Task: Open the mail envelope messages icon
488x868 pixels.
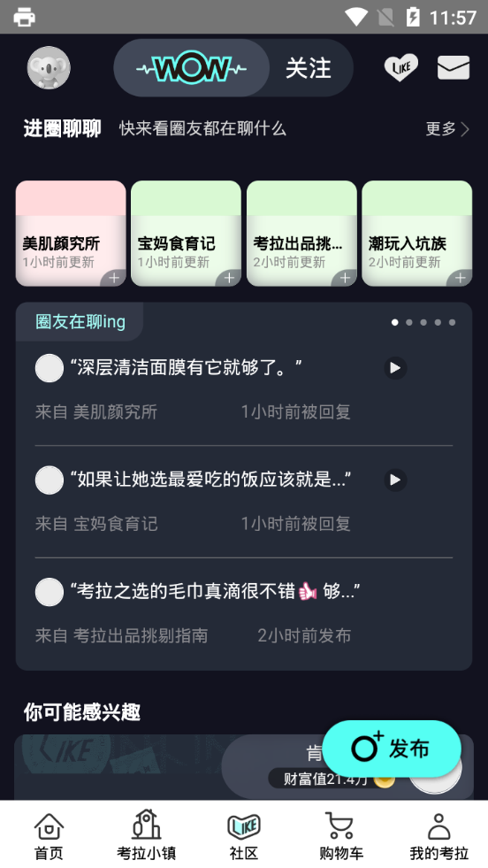Action: tap(454, 67)
